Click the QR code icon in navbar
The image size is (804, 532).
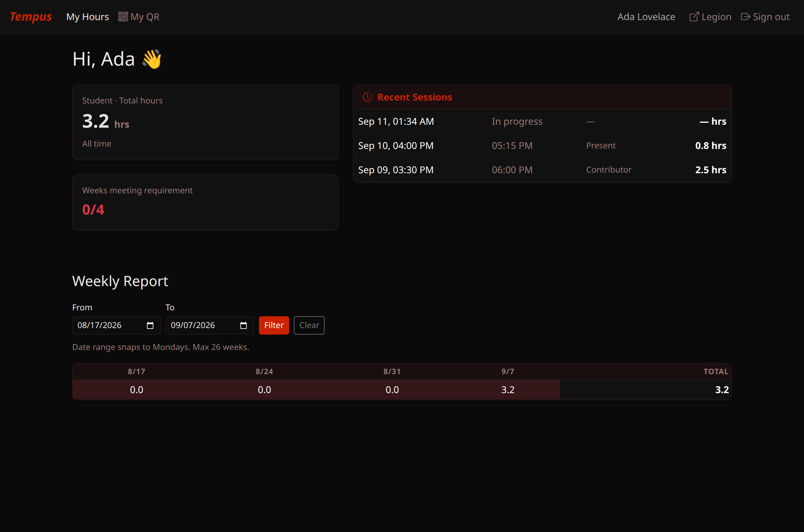click(x=123, y=17)
